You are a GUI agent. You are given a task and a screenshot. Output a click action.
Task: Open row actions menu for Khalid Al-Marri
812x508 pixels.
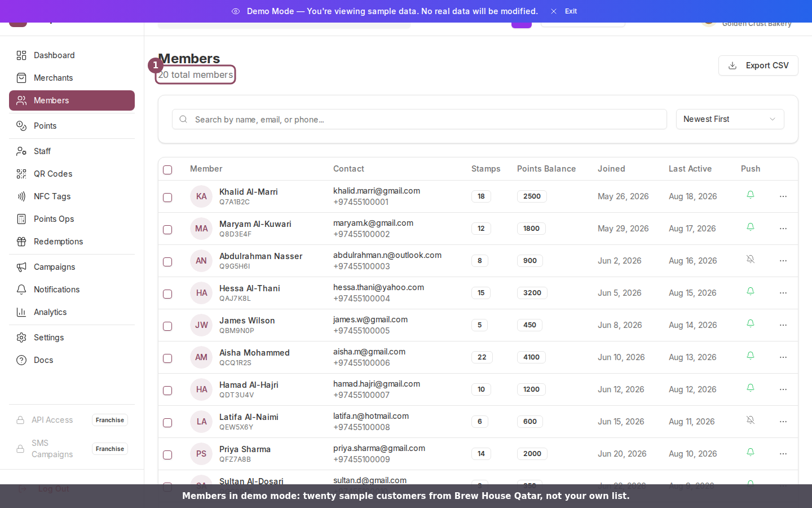click(x=783, y=196)
